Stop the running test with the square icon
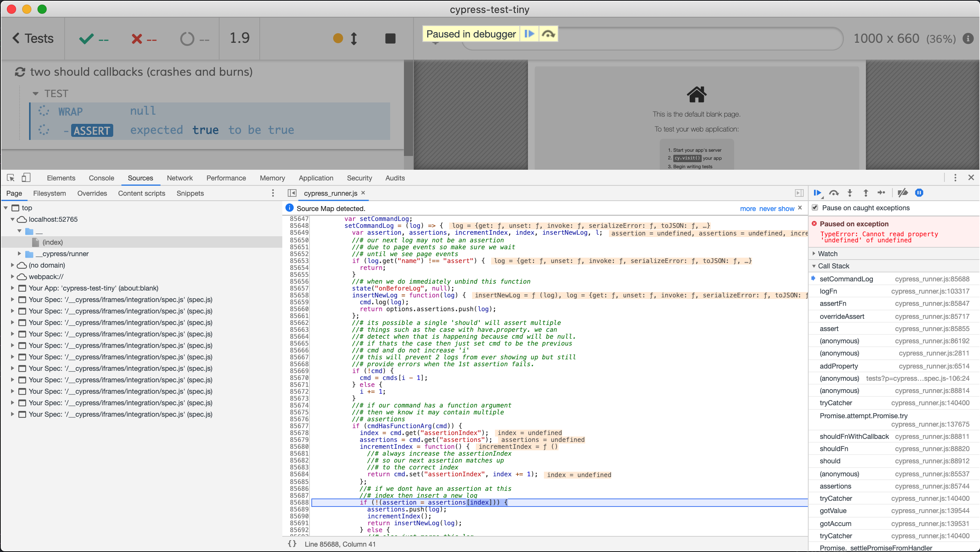The image size is (980, 552). [x=390, y=38]
